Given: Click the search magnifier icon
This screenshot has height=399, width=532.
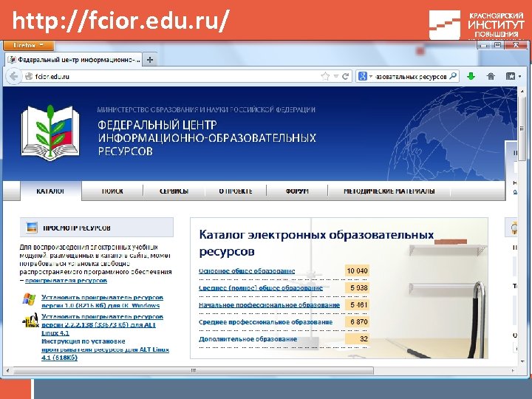Looking at the screenshot, I should pos(453,76).
